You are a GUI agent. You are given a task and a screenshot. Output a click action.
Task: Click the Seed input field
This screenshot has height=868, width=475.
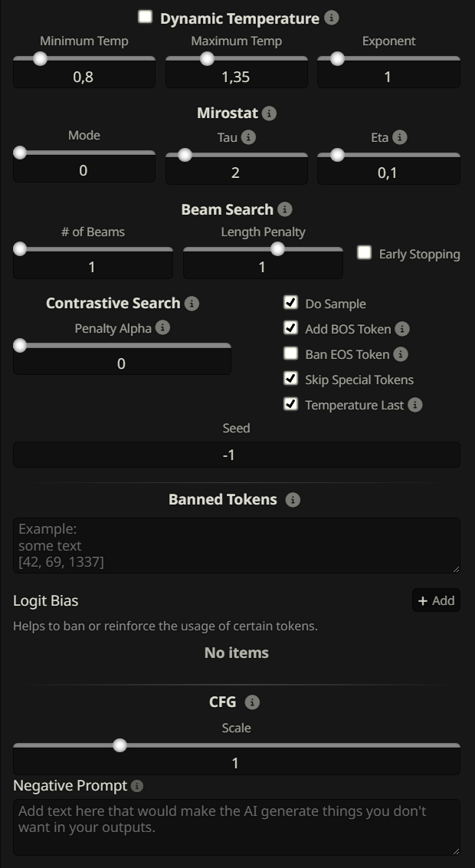click(x=236, y=455)
